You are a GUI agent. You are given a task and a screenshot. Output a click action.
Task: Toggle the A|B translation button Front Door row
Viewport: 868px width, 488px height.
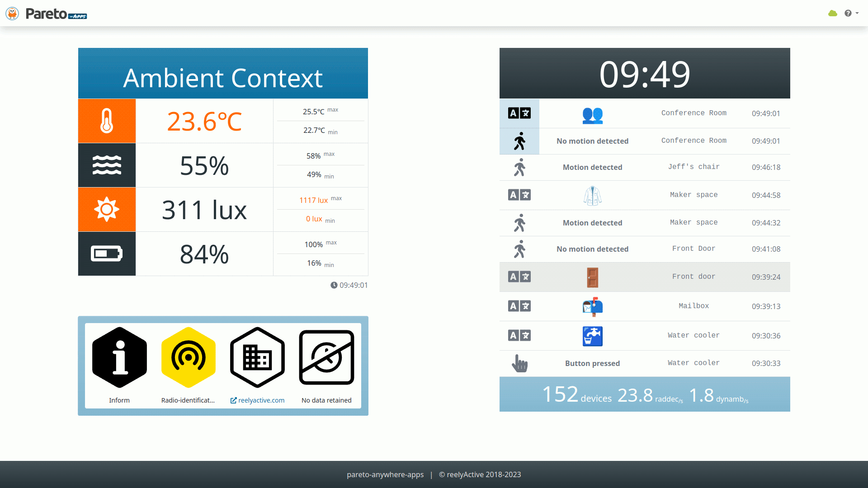coord(519,276)
